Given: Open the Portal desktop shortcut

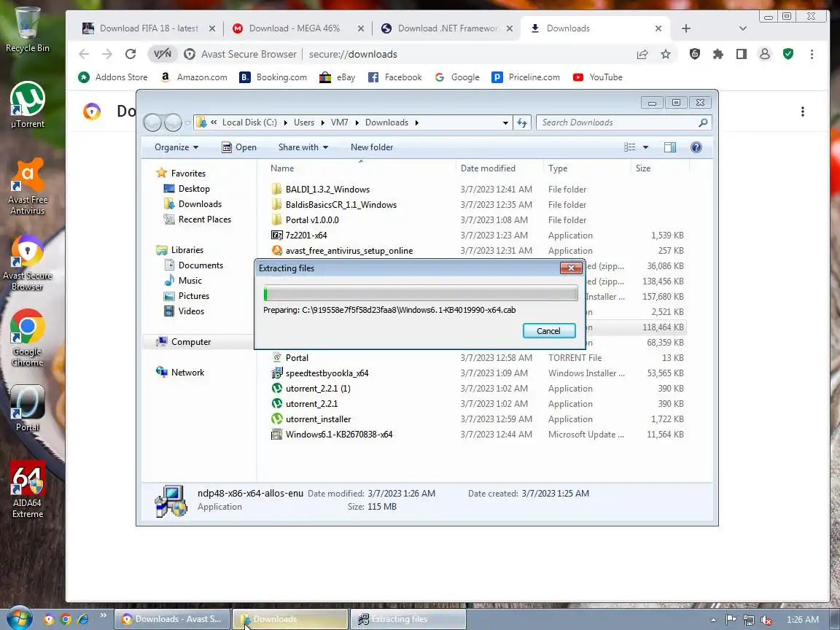Looking at the screenshot, I should pyautogui.click(x=27, y=409).
